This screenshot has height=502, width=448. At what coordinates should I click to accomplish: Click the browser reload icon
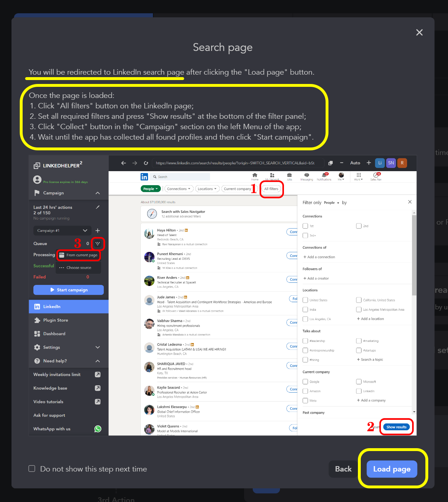pyautogui.click(x=146, y=163)
